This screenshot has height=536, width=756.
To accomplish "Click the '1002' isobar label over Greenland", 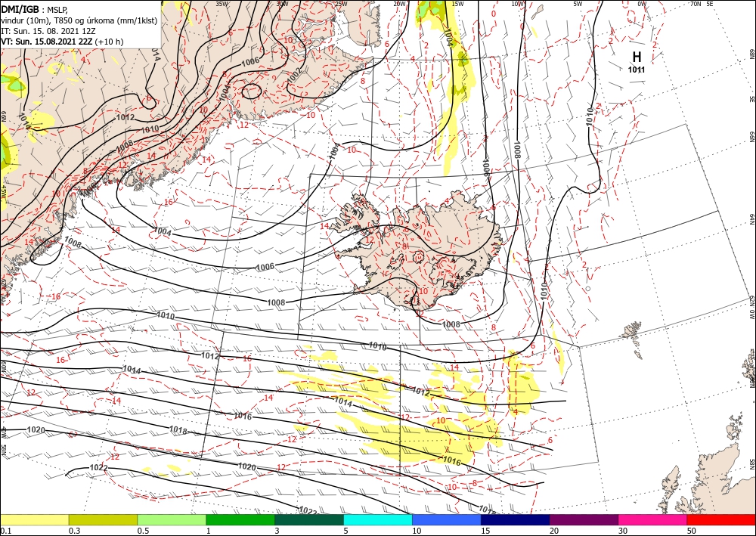I will 293,75.
